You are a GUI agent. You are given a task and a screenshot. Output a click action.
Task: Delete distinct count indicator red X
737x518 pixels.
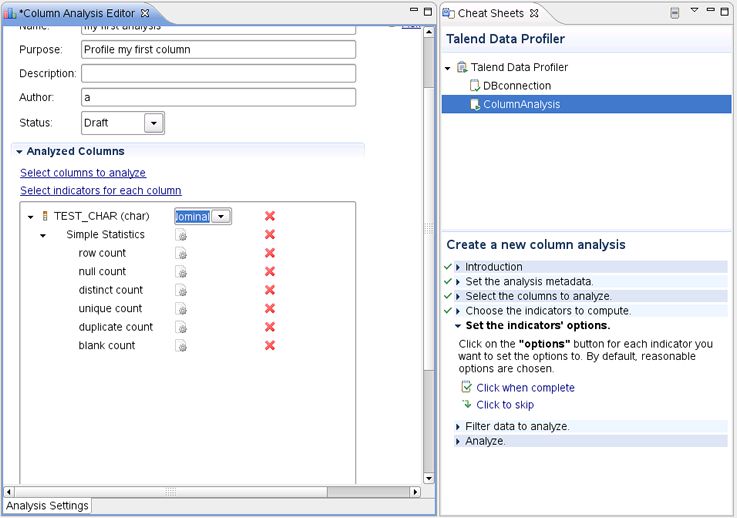click(270, 290)
